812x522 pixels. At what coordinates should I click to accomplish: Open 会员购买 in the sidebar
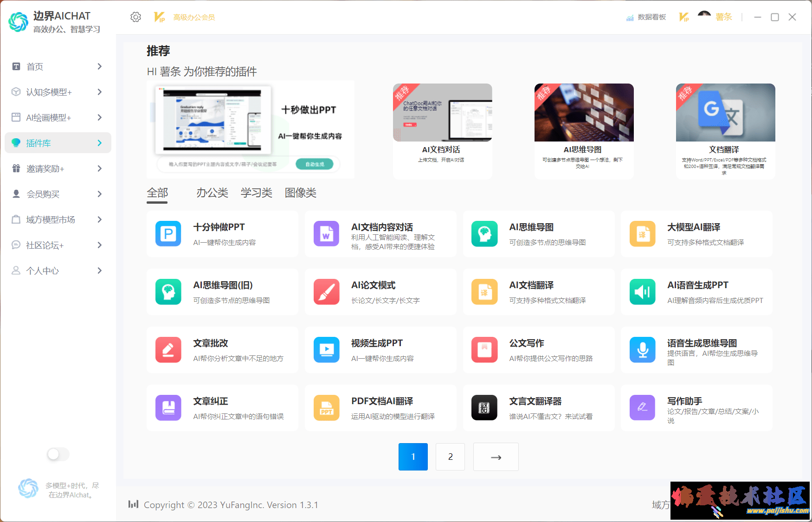[43, 194]
